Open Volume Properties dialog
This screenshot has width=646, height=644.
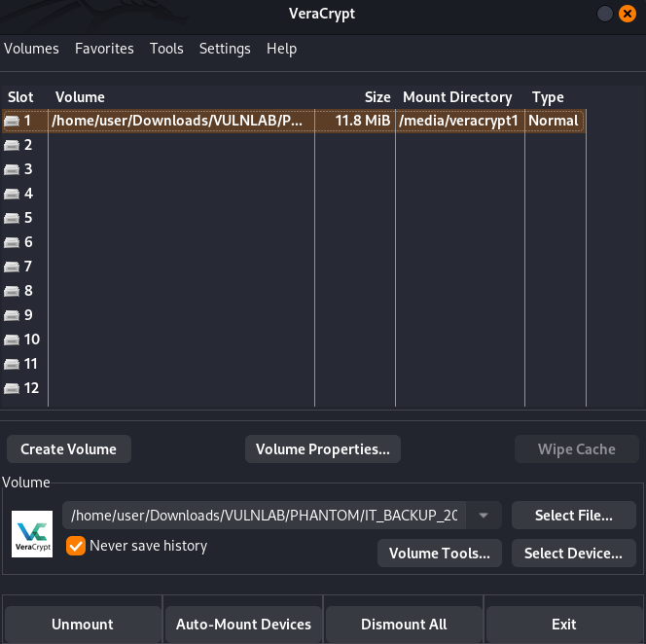[x=323, y=449]
